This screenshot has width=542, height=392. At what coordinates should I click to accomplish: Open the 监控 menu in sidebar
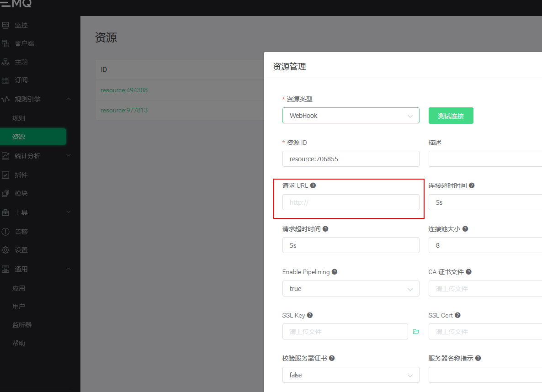click(21, 25)
